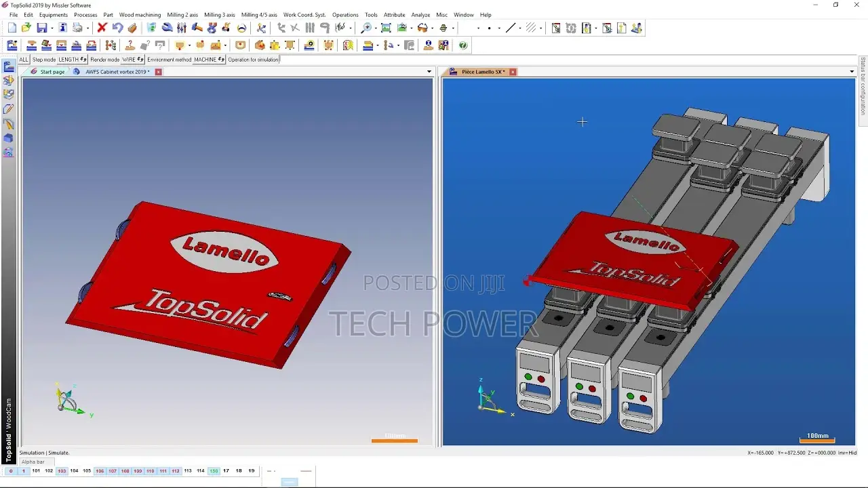The image size is (868, 488).
Task: Click the zoom-fit view icon
Action: pos(386,28)
